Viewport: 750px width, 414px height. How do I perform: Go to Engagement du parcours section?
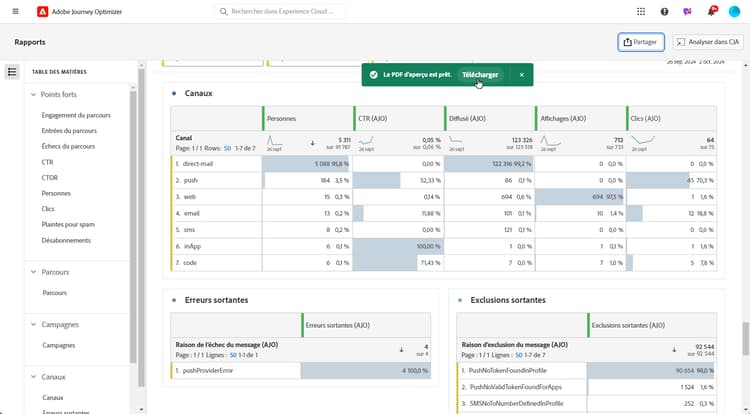point(76,115)
